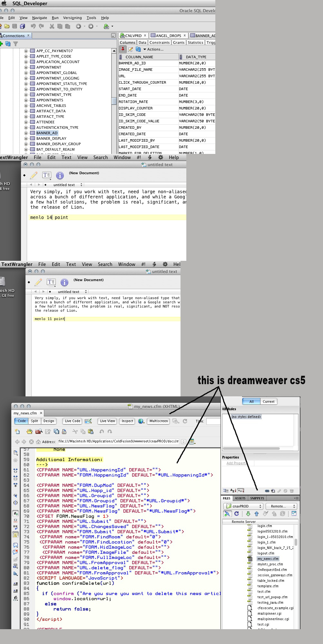
Task: Click the Connect to remote server icon
Action: (x=227, y=514)
